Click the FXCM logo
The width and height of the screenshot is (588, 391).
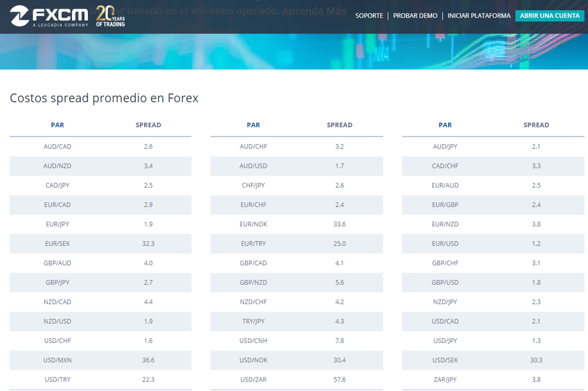(x=44, y=16)
